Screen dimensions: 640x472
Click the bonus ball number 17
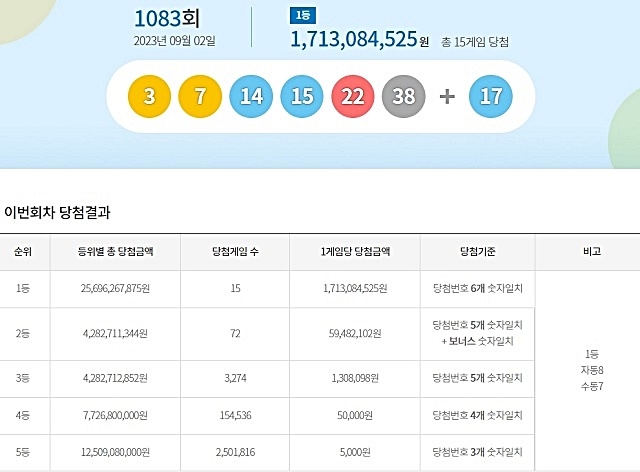click(x=491, y=96)
